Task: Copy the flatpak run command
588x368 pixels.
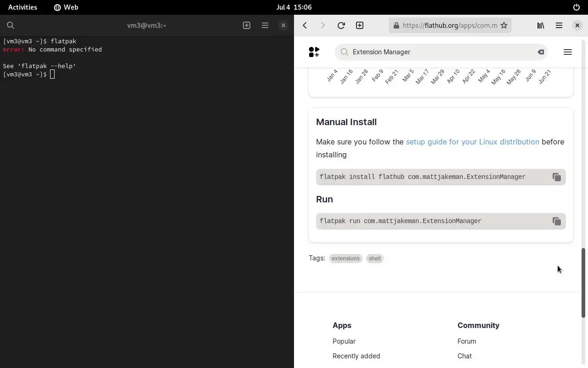Action: 557,221
